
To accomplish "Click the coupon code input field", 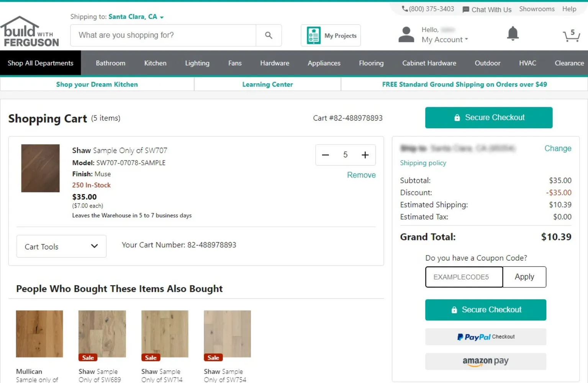I will click(x=464, y=277).
